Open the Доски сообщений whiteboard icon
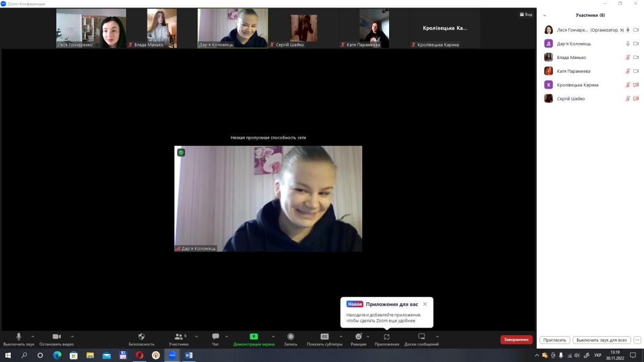The width and height of the screenshot is (644, 362). pyautogui.click(x=421, y=337)
